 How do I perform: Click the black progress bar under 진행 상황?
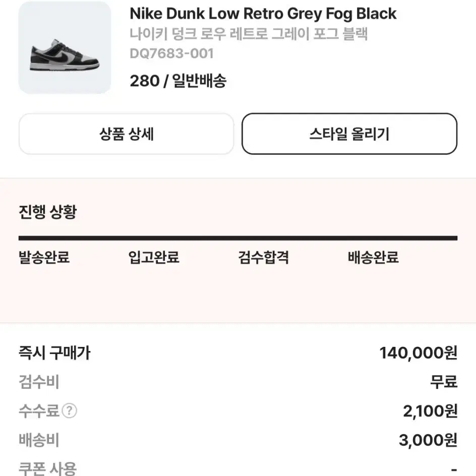point(238,238)
